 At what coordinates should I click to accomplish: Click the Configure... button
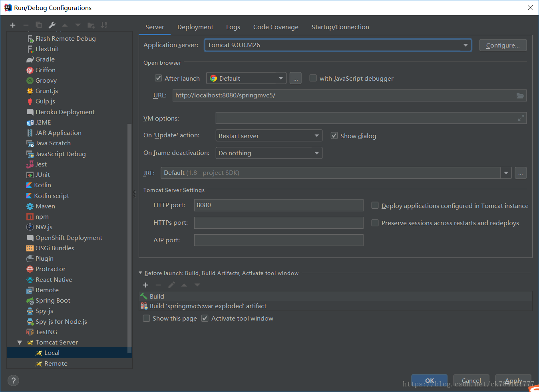(503, 45)
